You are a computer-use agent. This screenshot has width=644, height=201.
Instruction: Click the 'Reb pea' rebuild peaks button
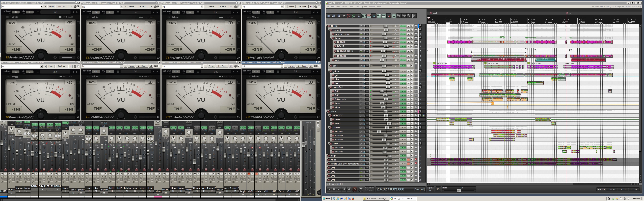(414, 16)
